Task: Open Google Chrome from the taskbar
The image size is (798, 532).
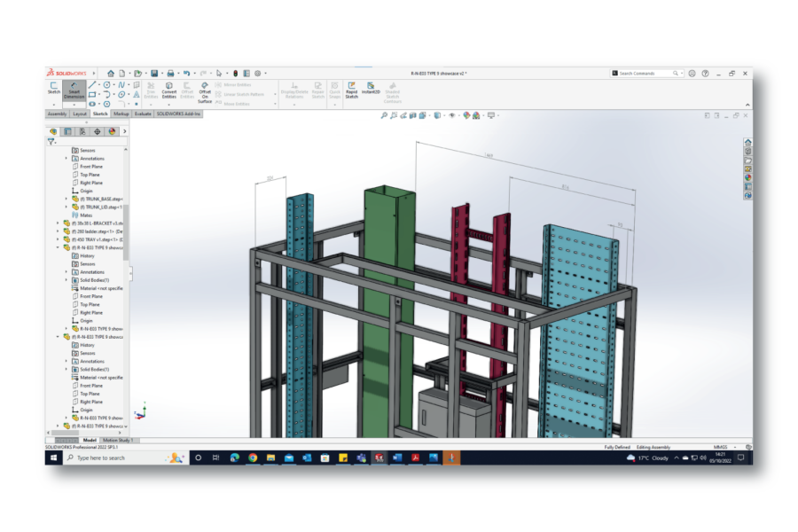Action: click(x=253, y=458)
